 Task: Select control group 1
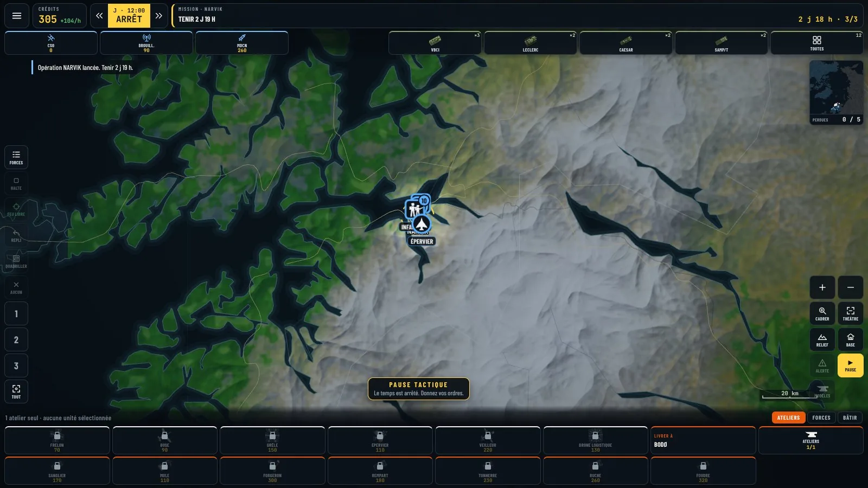(16, 313)
